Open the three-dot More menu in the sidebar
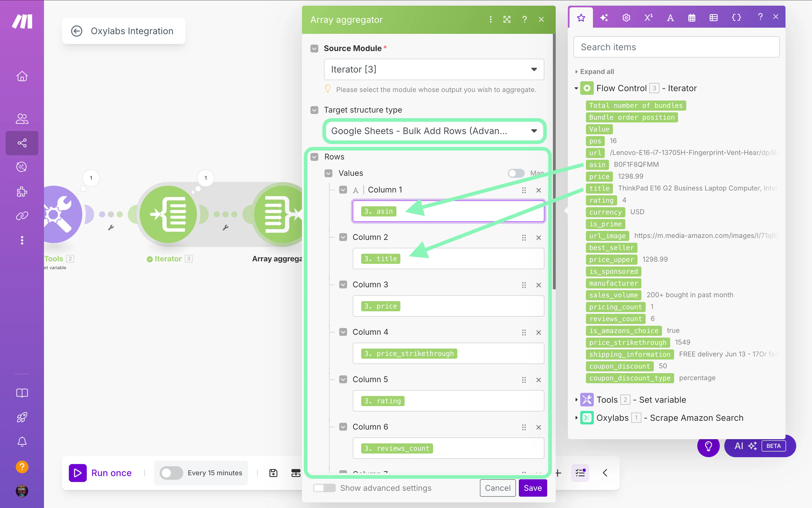Screen dimensions: 812x508 tap(22, 240)
